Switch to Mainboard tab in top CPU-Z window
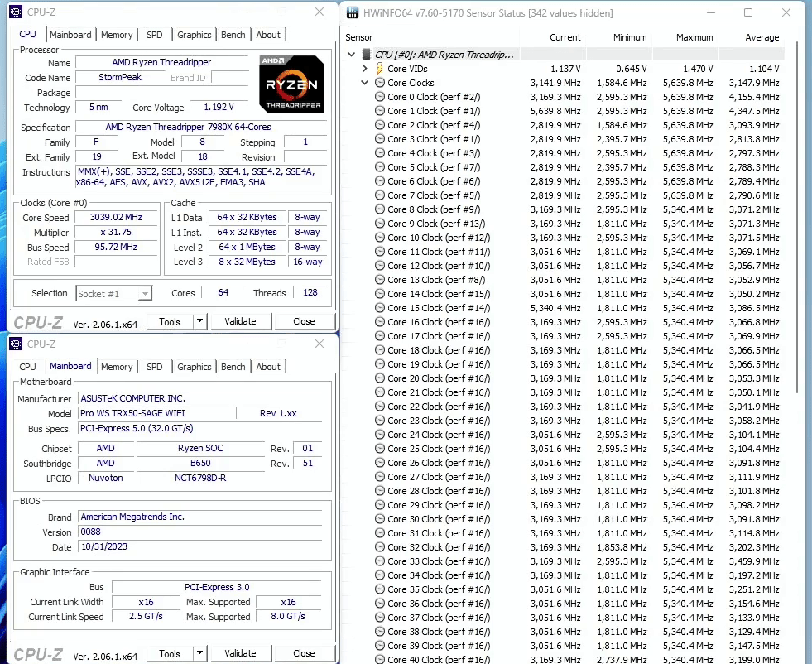Screen dimensions: 812x664 tap(70, 35)
